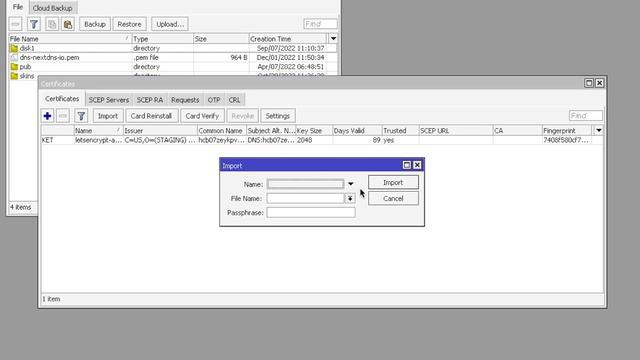Image resolution: width=640 pixels, height=360 pixels.
Task: Switch to the SCEP RA tab
Action: [x=150, y=100]
